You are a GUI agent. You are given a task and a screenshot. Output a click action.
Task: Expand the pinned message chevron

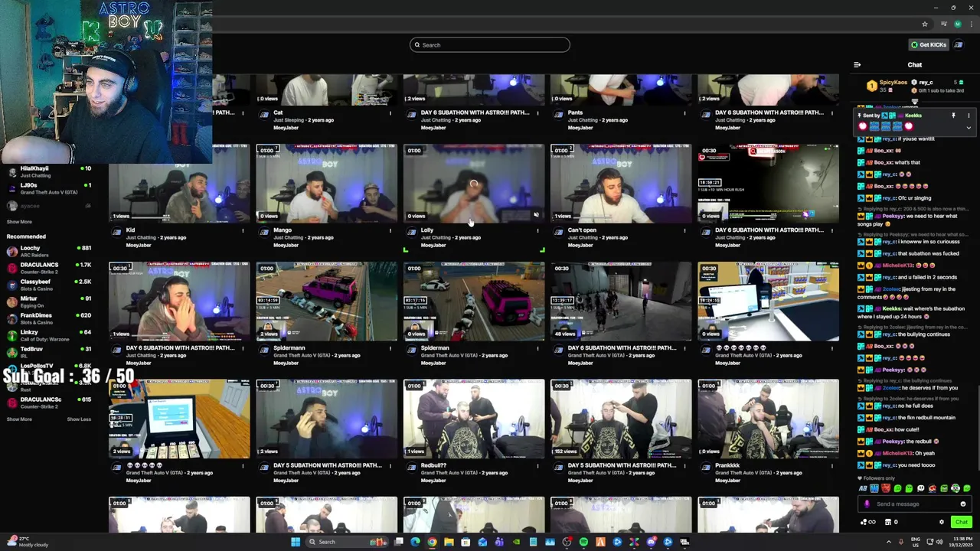[x=969, y=127]
